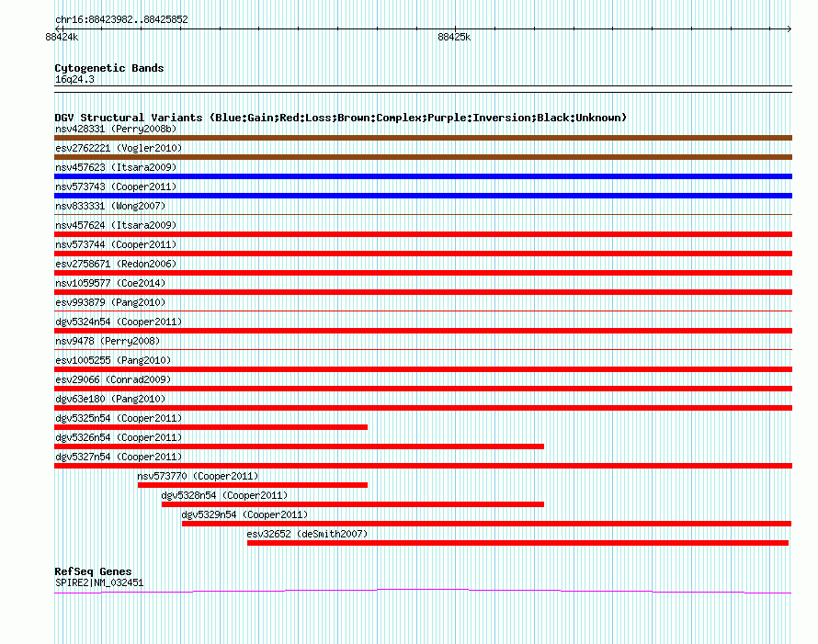Click the red bar under dgv5326n54

299,446
